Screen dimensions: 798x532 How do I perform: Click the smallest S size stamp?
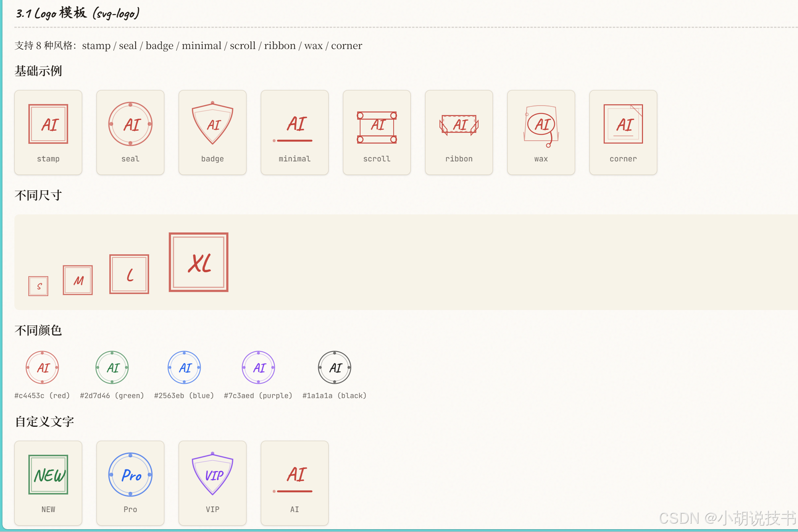click(38, 286)
